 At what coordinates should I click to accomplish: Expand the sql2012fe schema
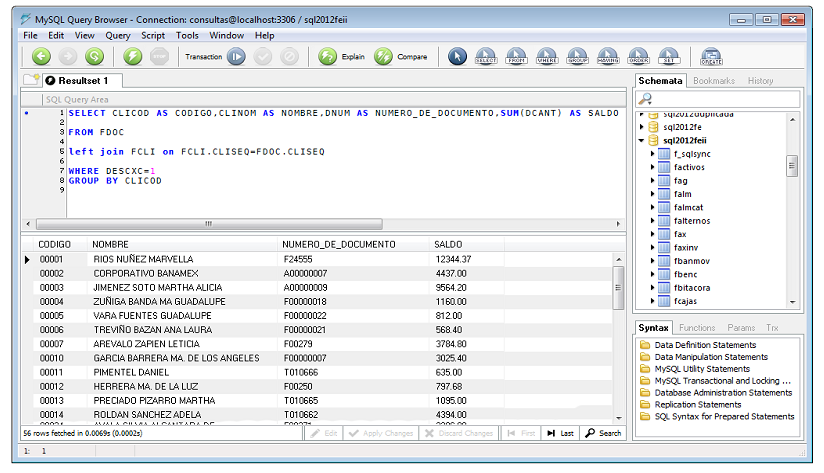pyautogui.click(x=642, y=127)
